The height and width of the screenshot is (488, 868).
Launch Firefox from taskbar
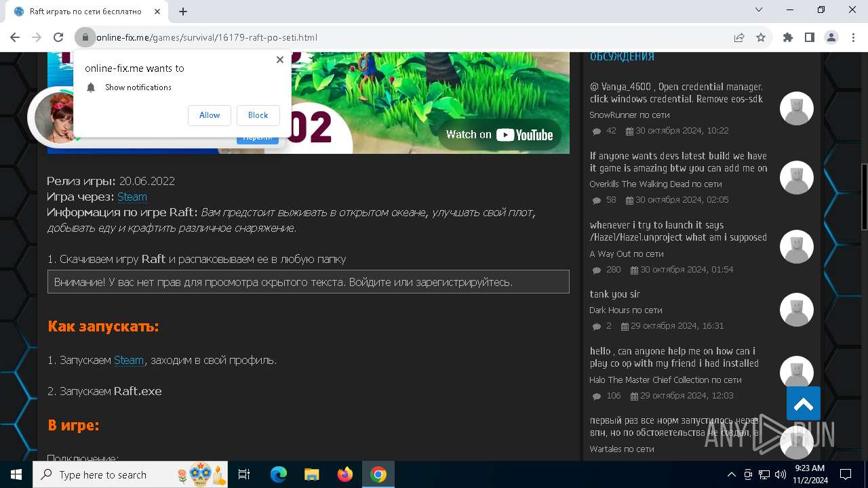(345, 474)
